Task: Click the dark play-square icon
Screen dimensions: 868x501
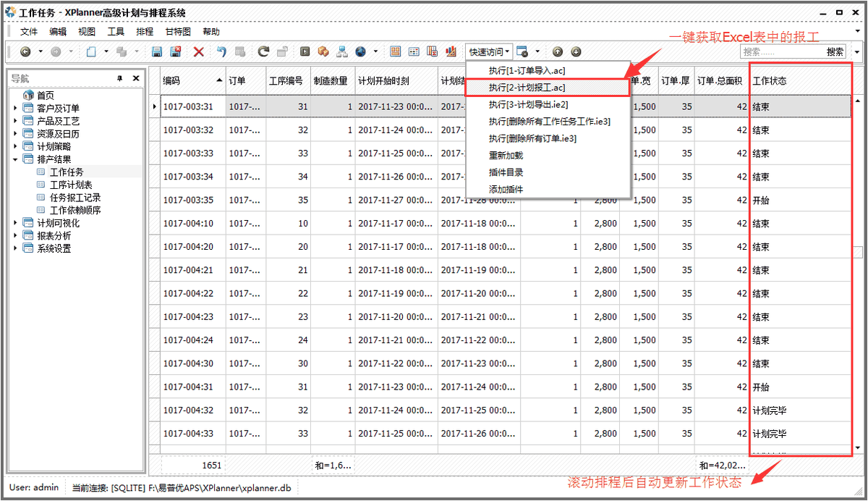Action: [305, 51]
